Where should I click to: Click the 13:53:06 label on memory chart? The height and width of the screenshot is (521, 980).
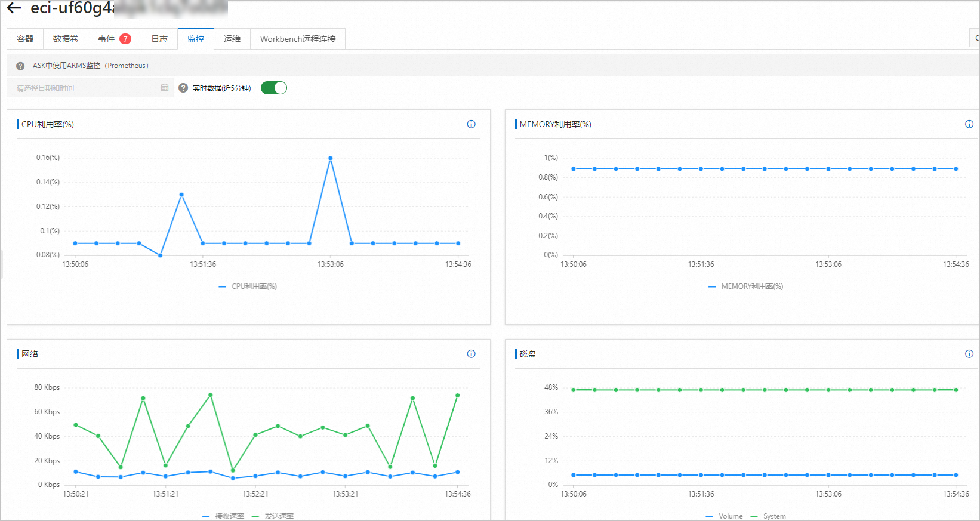coord(828,264)
